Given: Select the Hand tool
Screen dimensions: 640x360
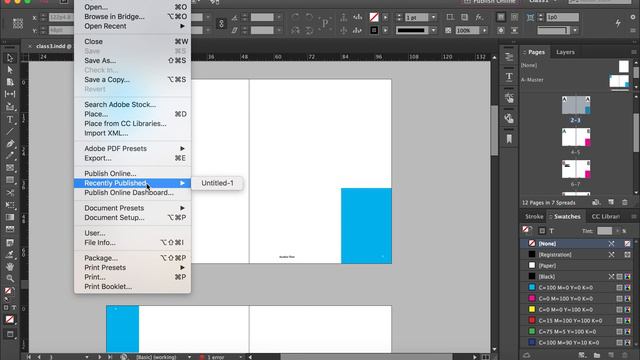Looking at the screenshot, I should [x=10, y=267].
